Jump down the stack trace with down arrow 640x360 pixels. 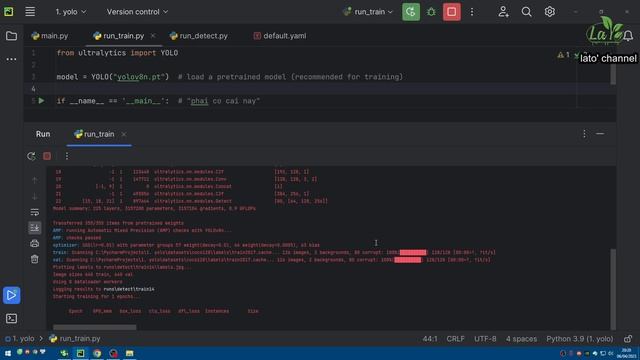point(35,197)
